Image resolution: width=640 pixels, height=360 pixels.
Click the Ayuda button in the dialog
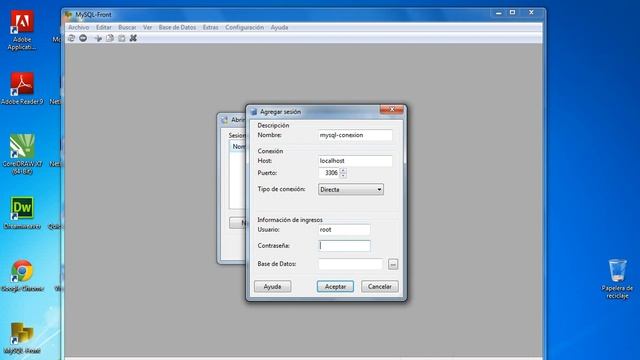[272, 287]
